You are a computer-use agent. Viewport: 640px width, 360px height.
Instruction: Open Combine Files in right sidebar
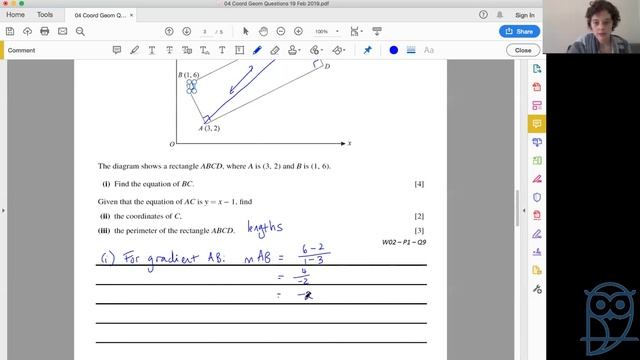tap(537, 142)
